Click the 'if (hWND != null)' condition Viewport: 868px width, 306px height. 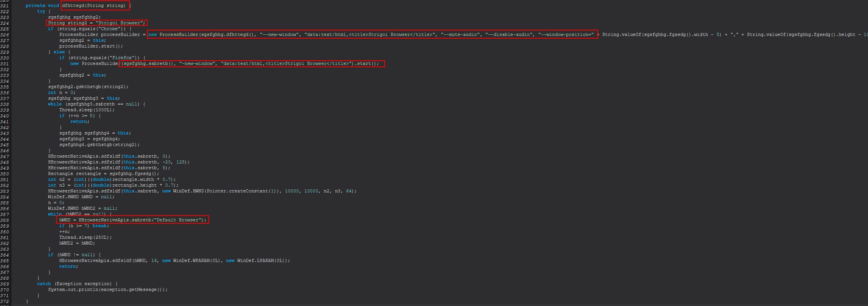74,255
